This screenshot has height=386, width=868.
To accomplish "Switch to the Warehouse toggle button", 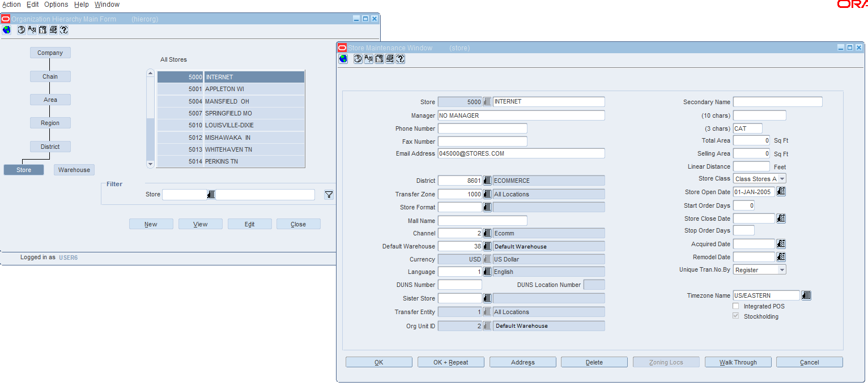I will point(74,169).
